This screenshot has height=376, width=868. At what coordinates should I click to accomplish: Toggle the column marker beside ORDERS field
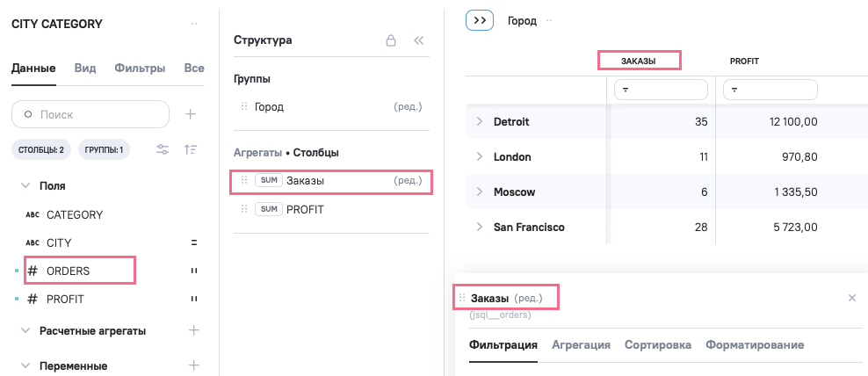coord(193,271)
